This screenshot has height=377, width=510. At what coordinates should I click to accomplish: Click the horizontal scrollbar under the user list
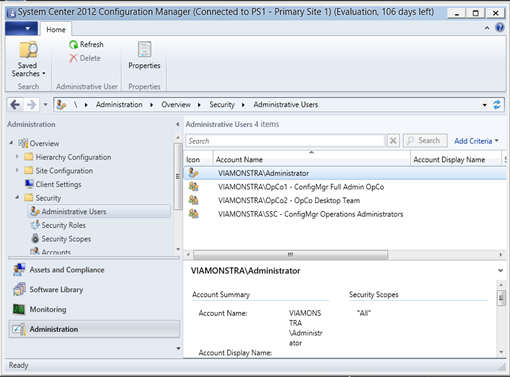click(290, 255)
